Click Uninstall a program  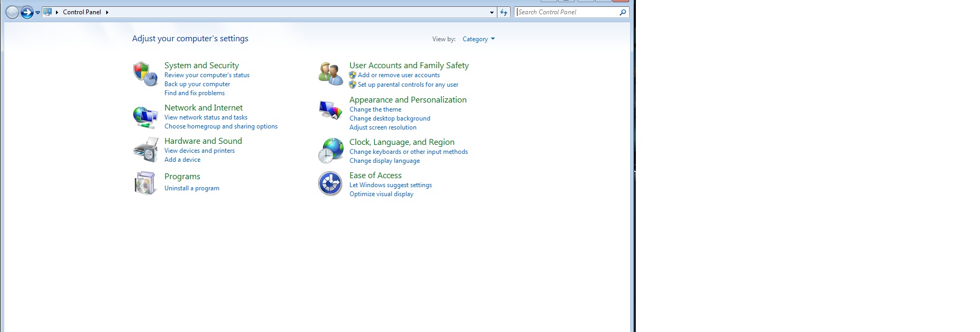192,188
